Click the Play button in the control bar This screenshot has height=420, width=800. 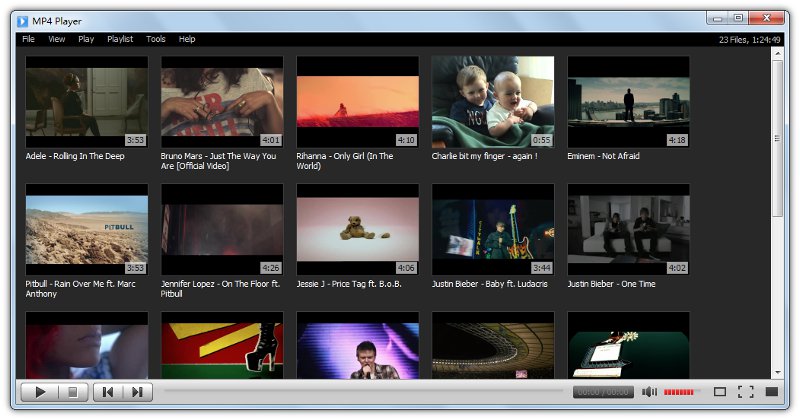tap(39, 392)
